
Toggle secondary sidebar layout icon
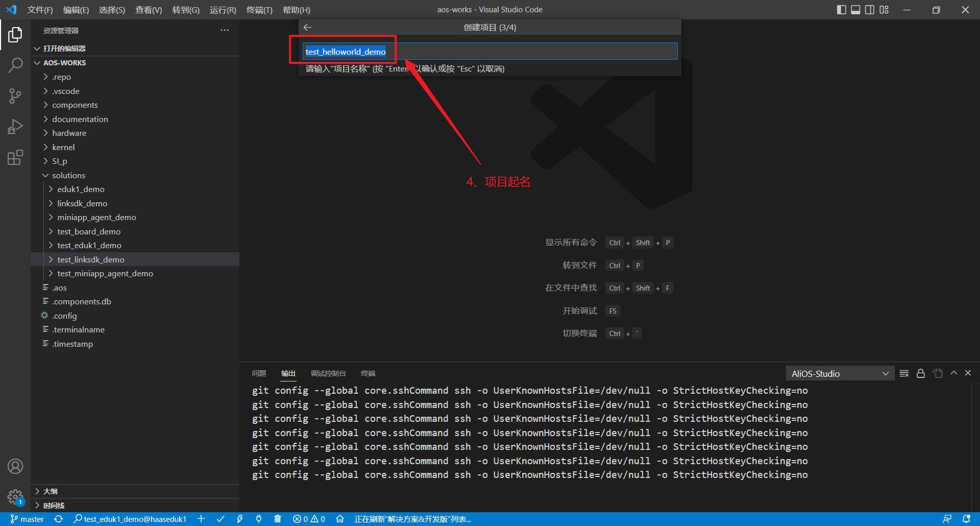click(x=870, y=10)
